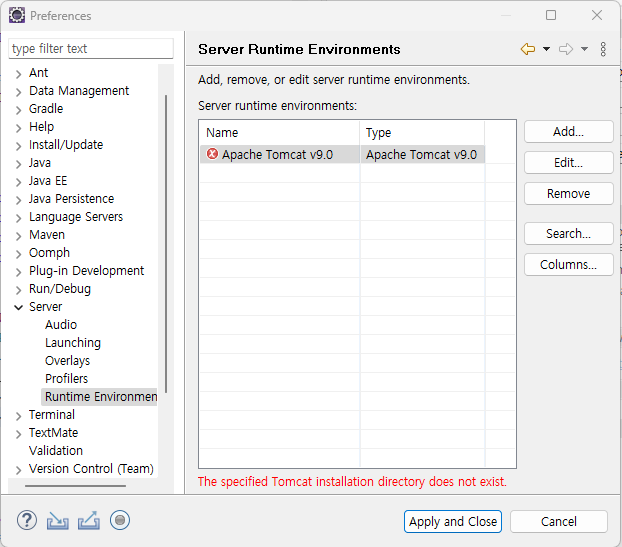Select the Validation preference page
The height and width of the screenshot is (547, 622).
(56, 451)
